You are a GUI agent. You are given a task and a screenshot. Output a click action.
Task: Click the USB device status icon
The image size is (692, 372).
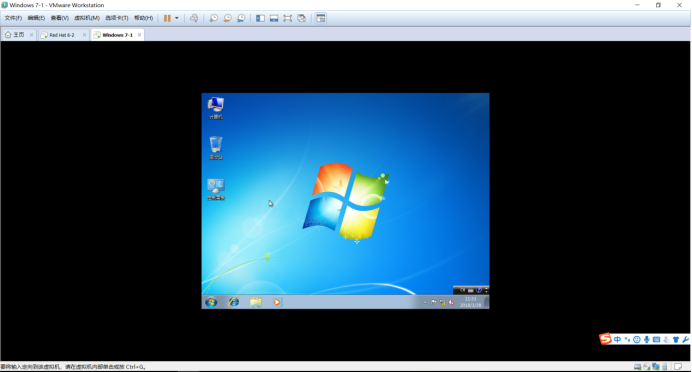coord(665,367)
